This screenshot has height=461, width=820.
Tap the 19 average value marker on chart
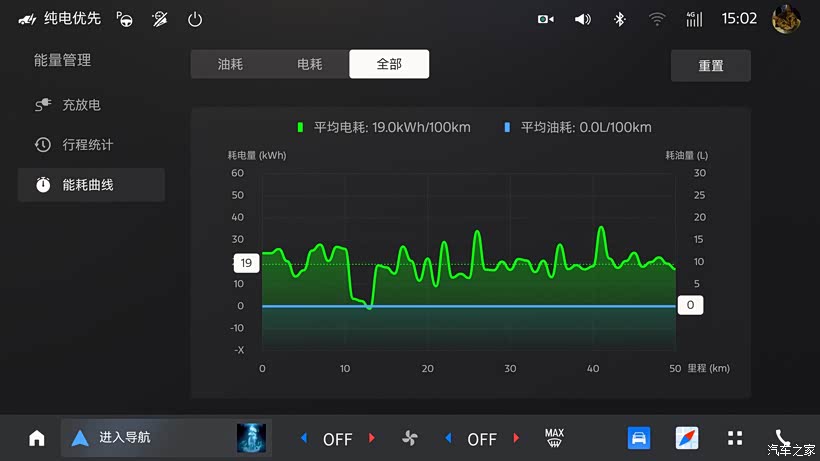pyautogui.click(x=246, y=262)
